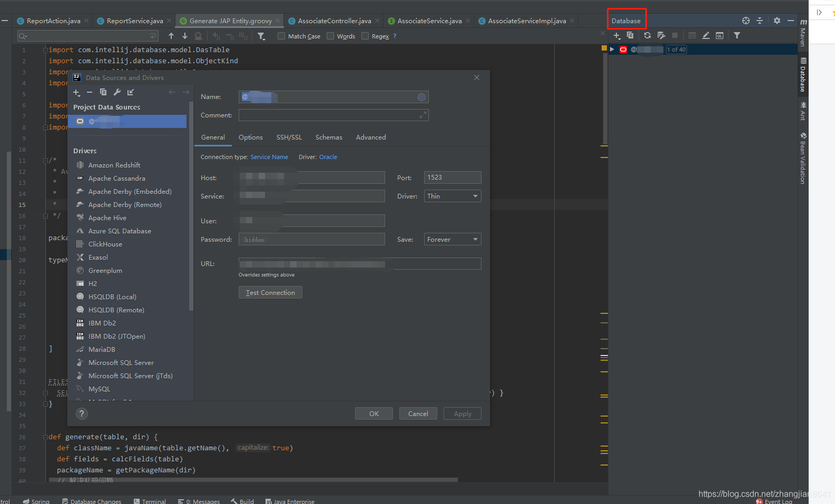Viewport: 835px width, 504px height.
Task: Add driver or source with plus in dialog
Action: click(x=76, y=93)
